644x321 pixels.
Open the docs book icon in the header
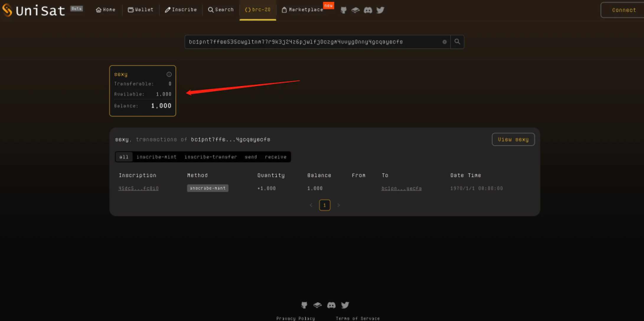[x=356, y=10]
